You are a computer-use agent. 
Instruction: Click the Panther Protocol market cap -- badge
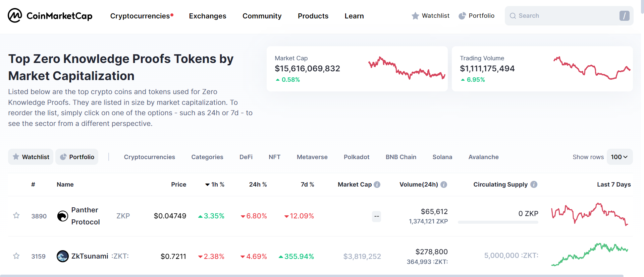pos(377,216)
